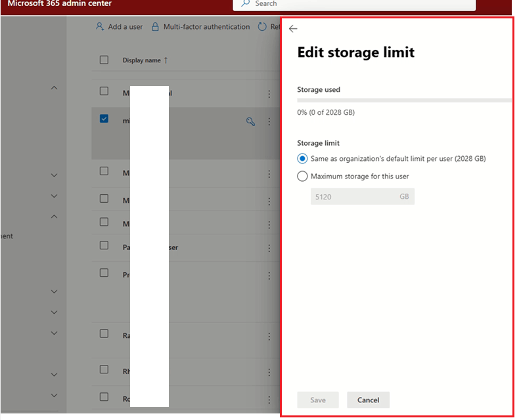
Task: Click the Edit storage limit heading
Action: [356, 52]
